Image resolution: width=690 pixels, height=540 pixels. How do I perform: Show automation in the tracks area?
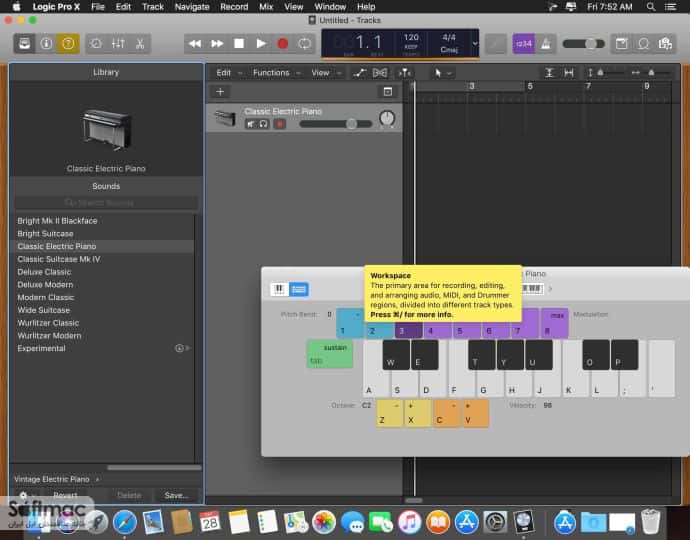[360, 73]
